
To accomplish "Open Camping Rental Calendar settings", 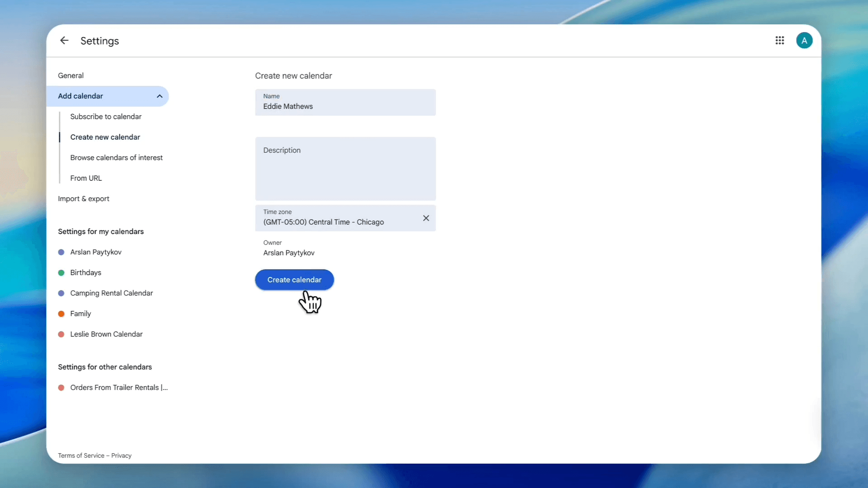I will (111, 293).
